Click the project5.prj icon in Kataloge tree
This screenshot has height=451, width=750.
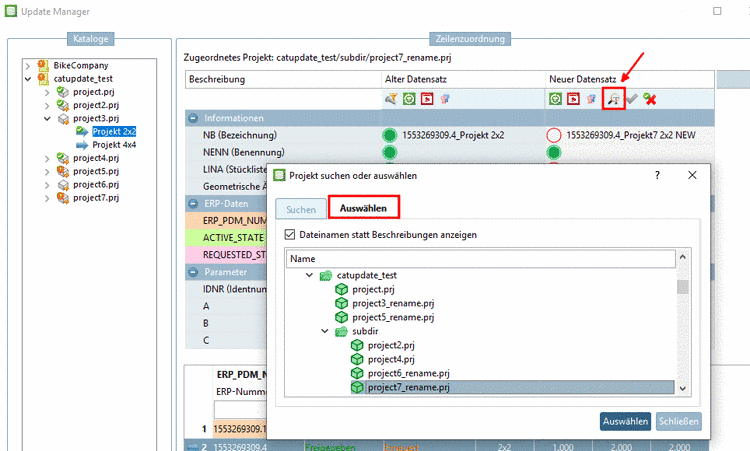coord(63,171)
